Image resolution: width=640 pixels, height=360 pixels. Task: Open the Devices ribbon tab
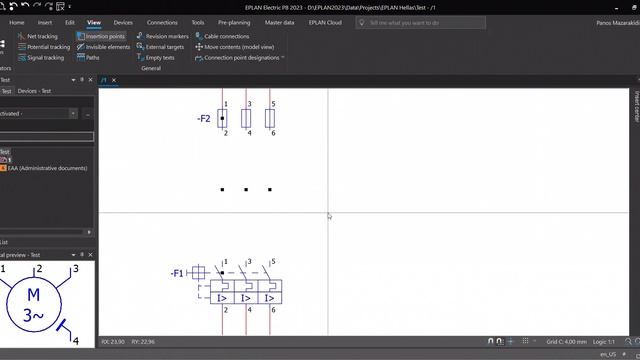point(123,22)
